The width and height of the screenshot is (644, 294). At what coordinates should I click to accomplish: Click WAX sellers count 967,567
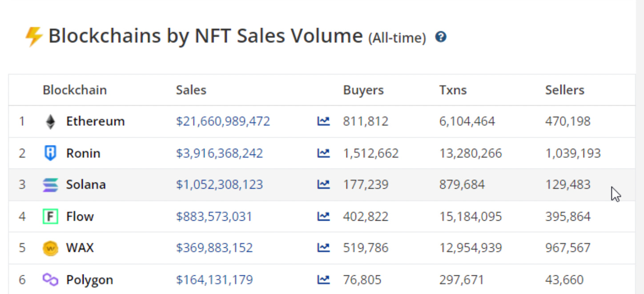[568, 247]
